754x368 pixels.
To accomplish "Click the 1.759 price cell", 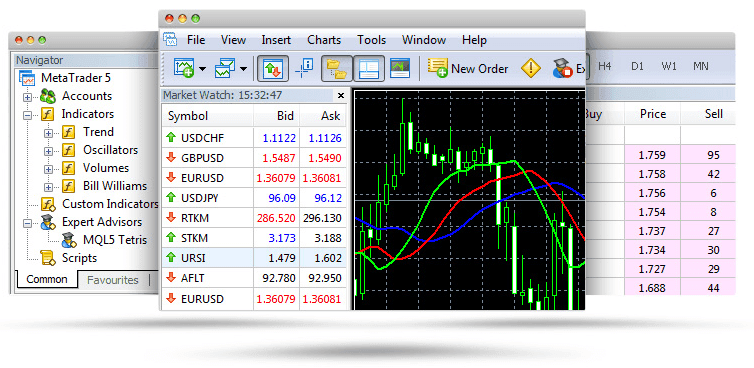I will (x=653, y=155).
